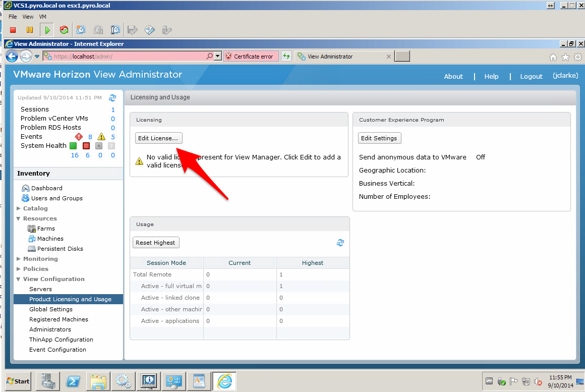Open the VM menu
The image size is (585, 392).
coord(42,17)
